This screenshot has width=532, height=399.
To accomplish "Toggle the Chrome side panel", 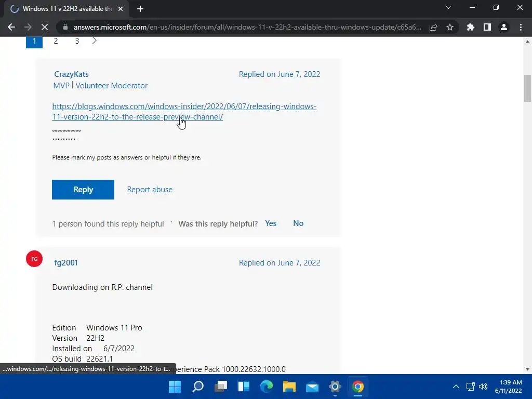I will click(487, 27).
